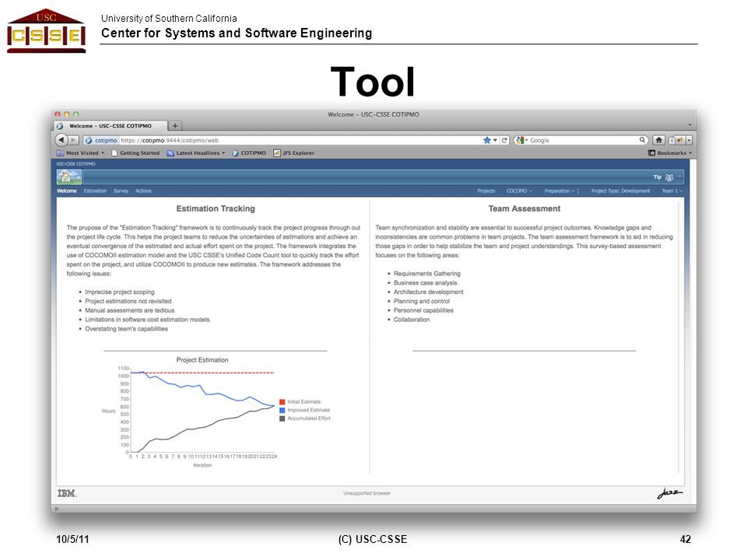The width and height of the screenshot is (747, 560).
Task: Click the Bookmarks star icon in toolbar
Action: (x=652, y=153)
